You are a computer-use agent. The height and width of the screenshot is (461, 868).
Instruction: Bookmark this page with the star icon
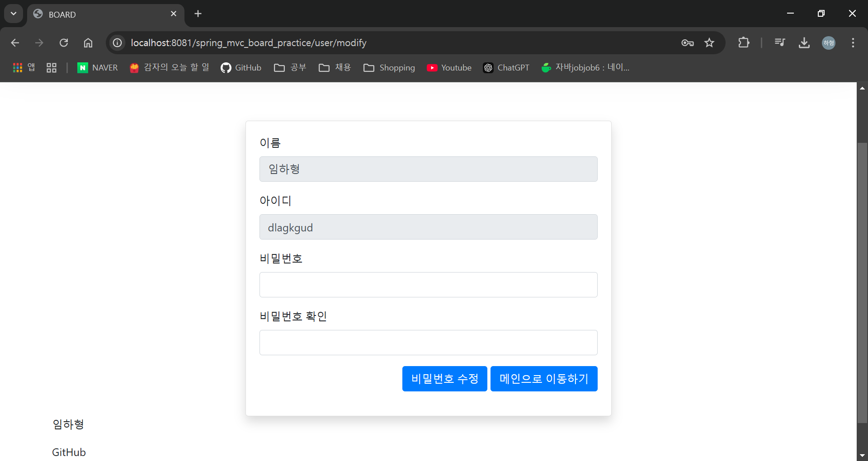709,43
